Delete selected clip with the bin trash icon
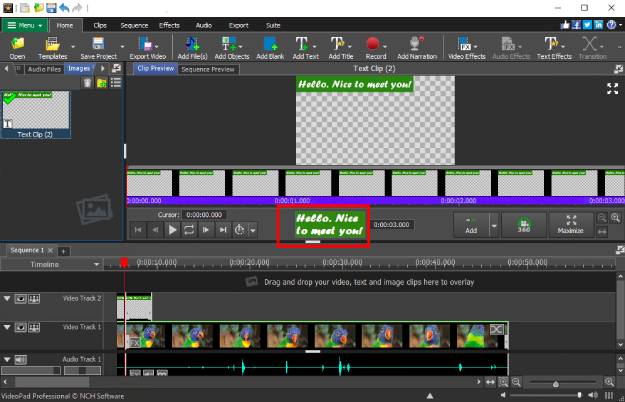The width and height of the screenshot is (625, 402). tap(87, 83)
